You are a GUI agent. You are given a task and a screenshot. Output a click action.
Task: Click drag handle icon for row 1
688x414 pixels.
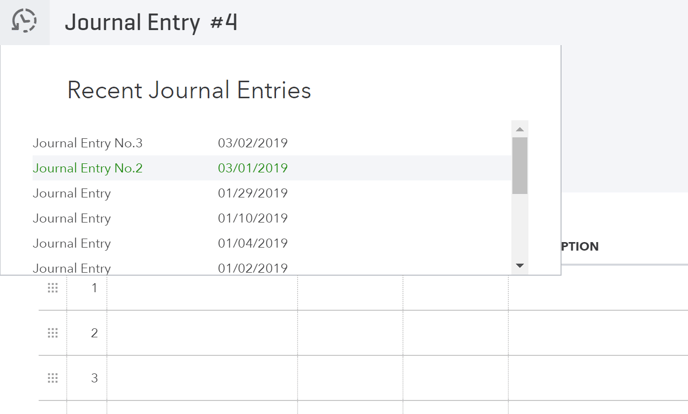coord(53,288)
